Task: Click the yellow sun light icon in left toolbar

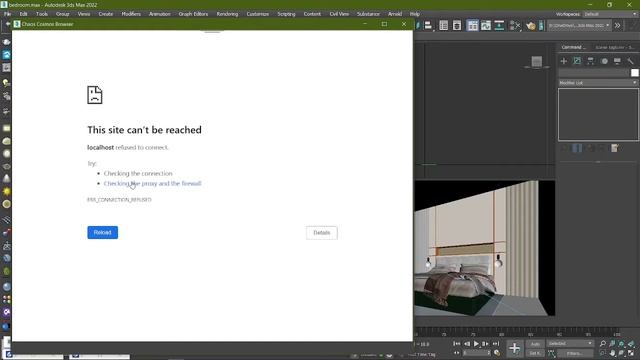Action: [7, 191]
